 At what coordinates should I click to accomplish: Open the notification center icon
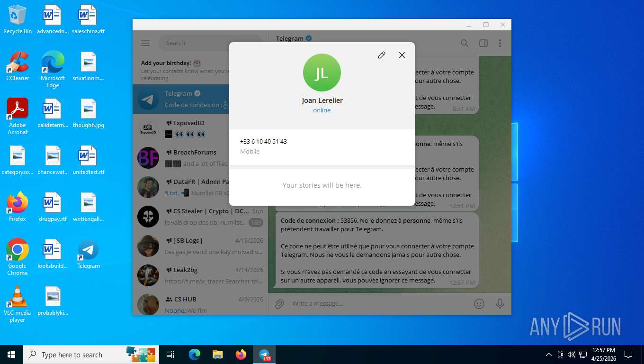[x=628, y=355]
